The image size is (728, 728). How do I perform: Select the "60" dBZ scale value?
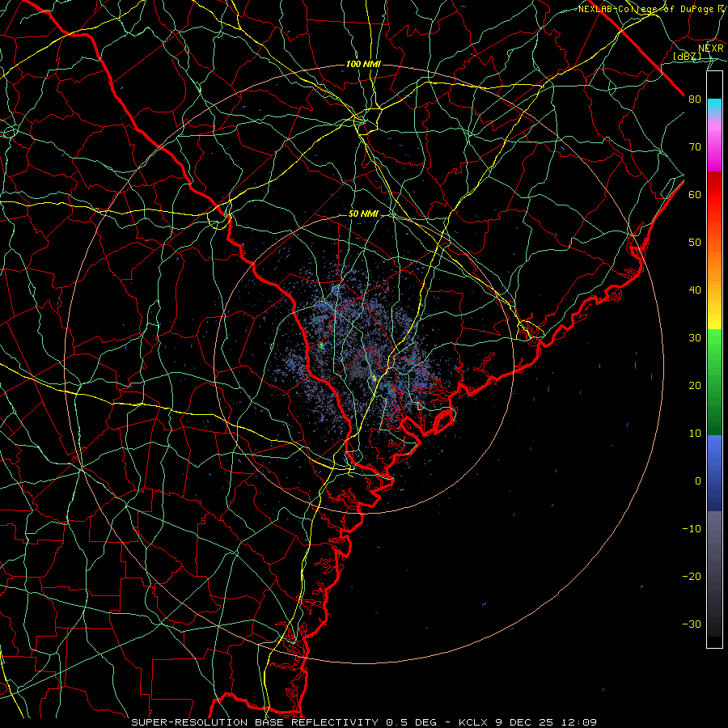[x=695, y=194]
